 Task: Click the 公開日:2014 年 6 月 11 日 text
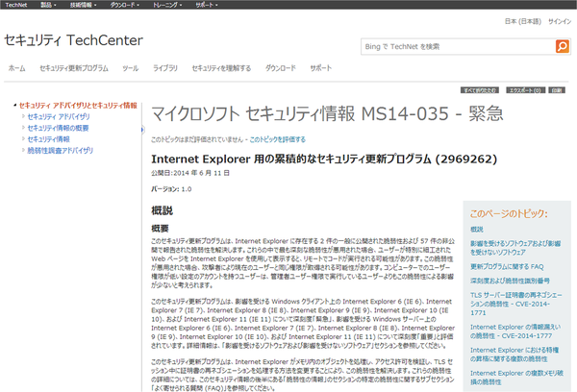point(190,173)
